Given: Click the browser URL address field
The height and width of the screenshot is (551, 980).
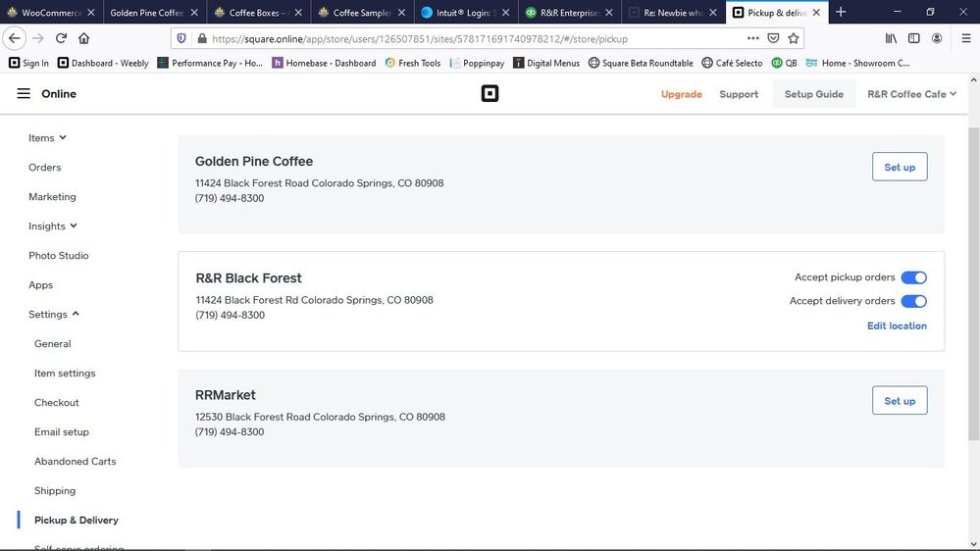Looking at the screenshot, I should 471,38.
